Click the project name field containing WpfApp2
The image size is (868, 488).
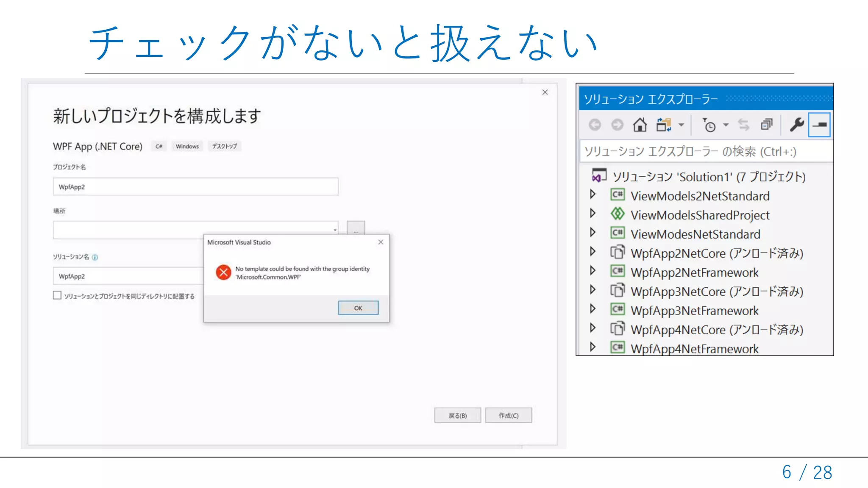coord(195,187)
